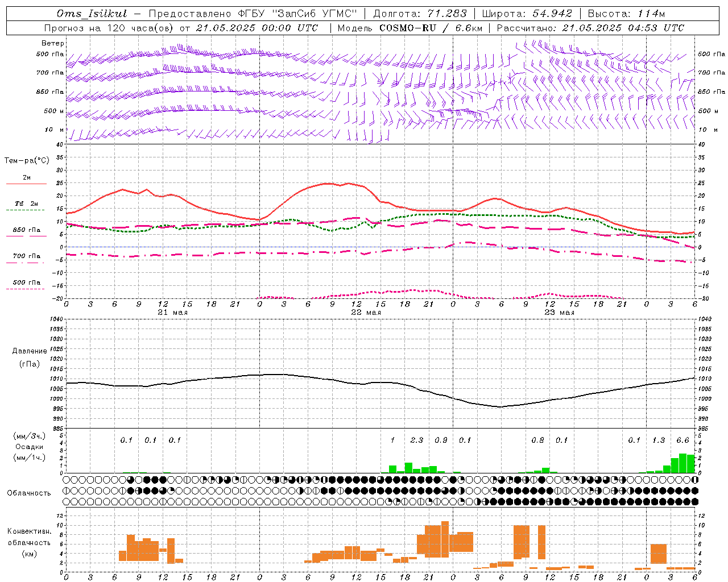Click the elevation text Высота: 114м
728x582 pixels.
(x=626, y=14)
